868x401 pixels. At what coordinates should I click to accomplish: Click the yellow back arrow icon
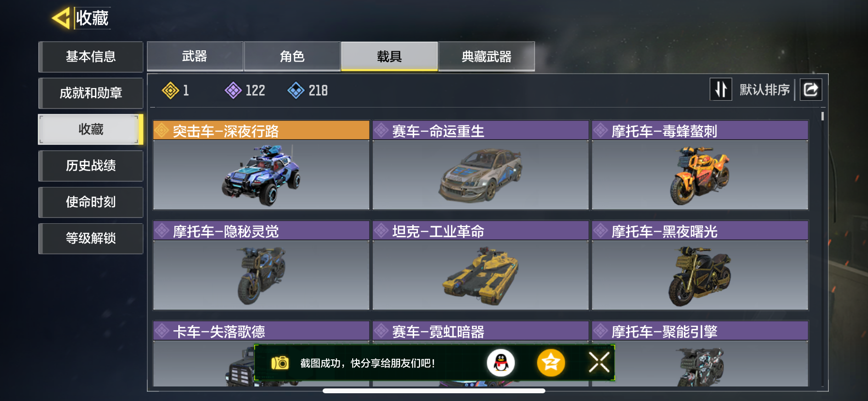click(62, 18)
